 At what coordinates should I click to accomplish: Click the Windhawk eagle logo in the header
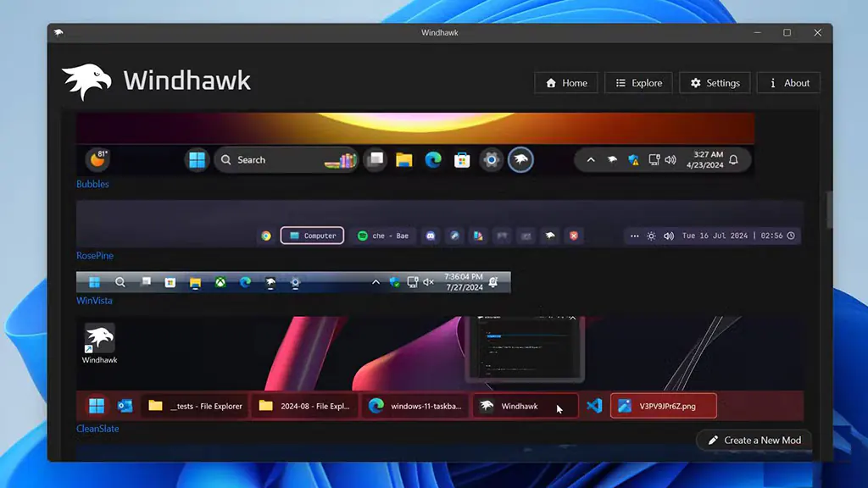pos(88,80)
